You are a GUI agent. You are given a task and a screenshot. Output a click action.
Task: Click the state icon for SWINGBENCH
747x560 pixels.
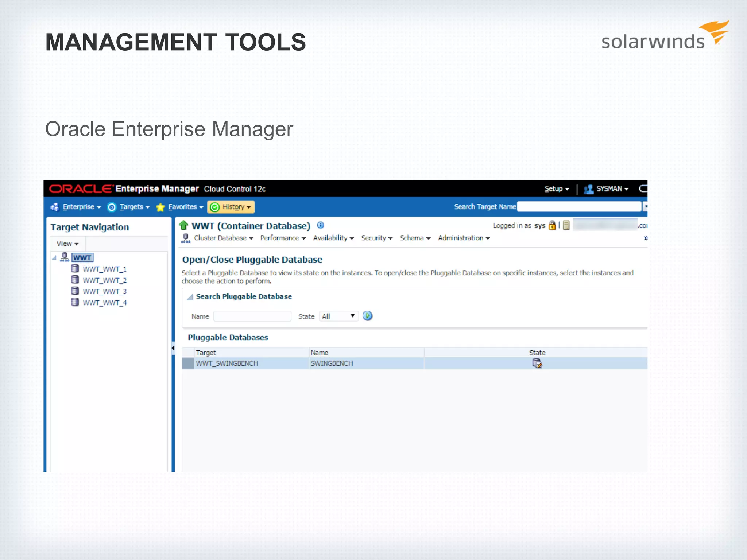tap(537, 363)
